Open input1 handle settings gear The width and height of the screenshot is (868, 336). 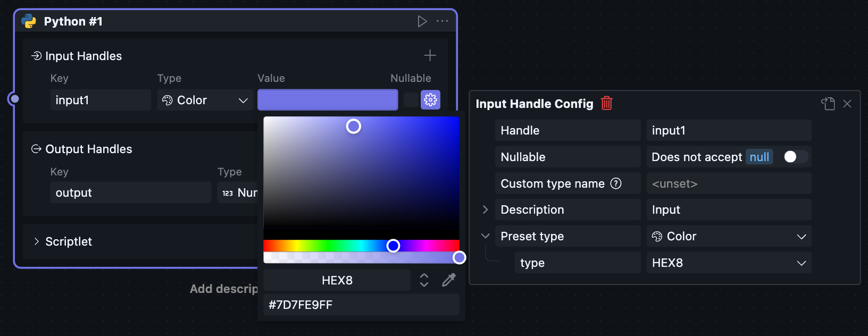[x=430, y=99]
